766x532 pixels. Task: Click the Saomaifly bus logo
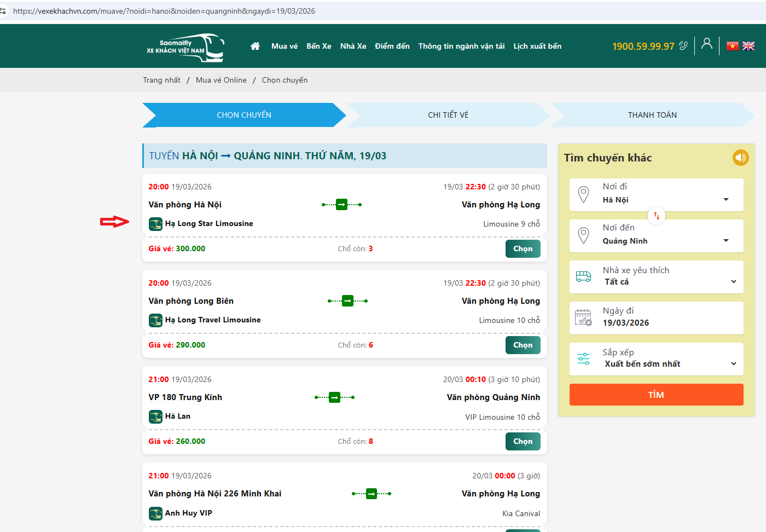point(185,47)
